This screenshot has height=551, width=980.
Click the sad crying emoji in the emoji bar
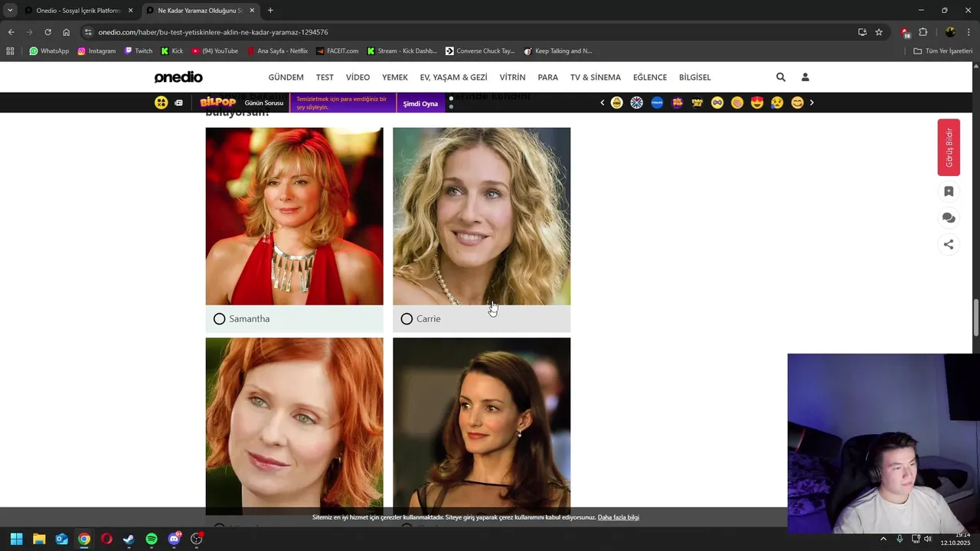777,103
